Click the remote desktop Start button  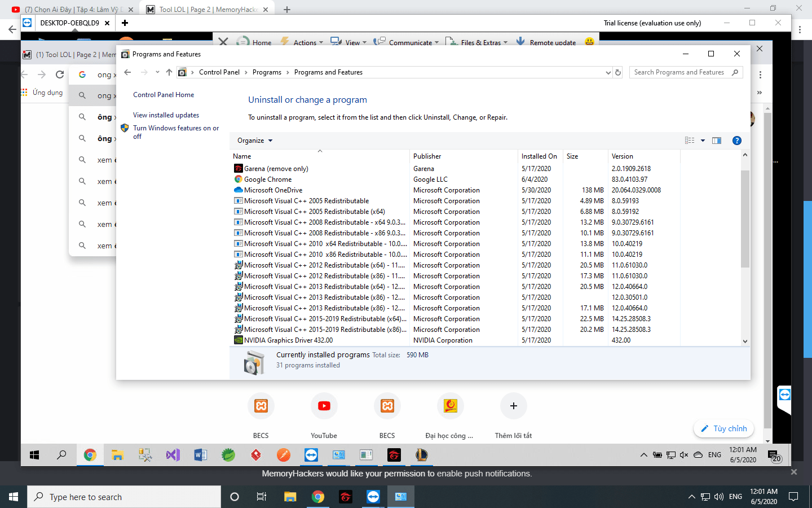[34, 455]
